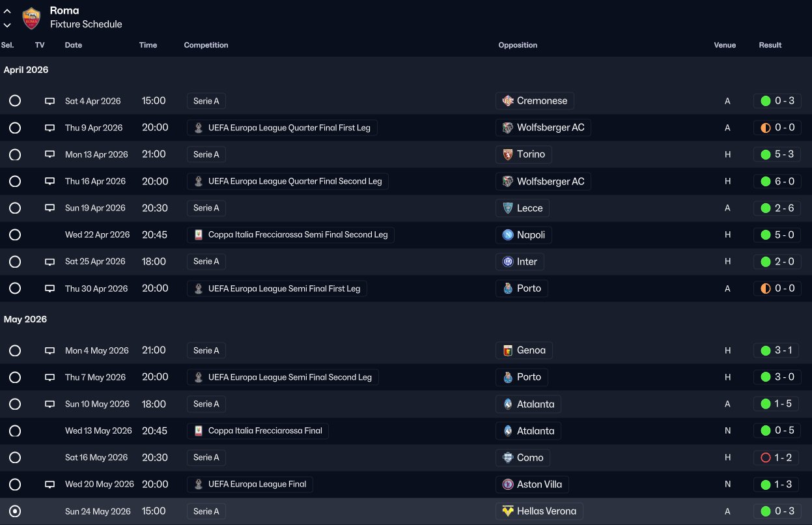
Task: Open the 6 - 0 result against Wolfsberger
Action: [777, 181]
